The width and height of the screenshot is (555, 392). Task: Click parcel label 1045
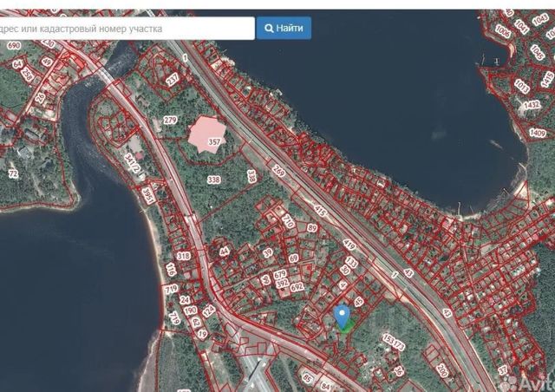[537, 52]
